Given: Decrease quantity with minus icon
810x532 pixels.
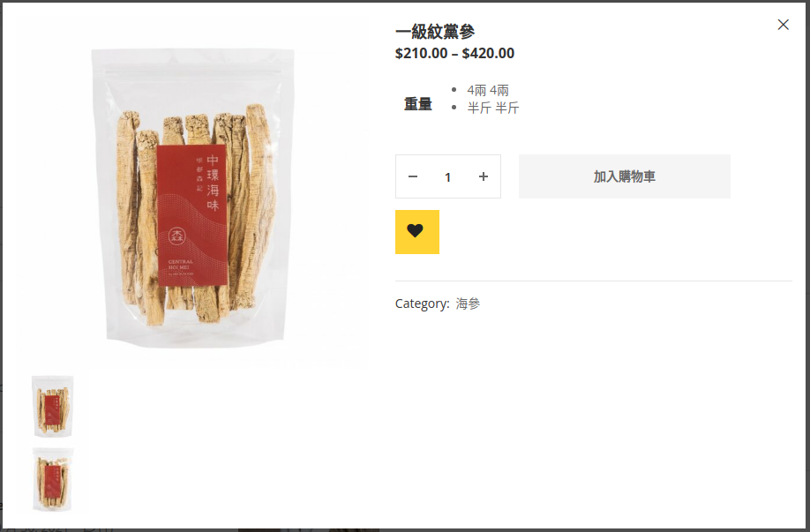Looking at the screenshot, I should click(412, 176).
